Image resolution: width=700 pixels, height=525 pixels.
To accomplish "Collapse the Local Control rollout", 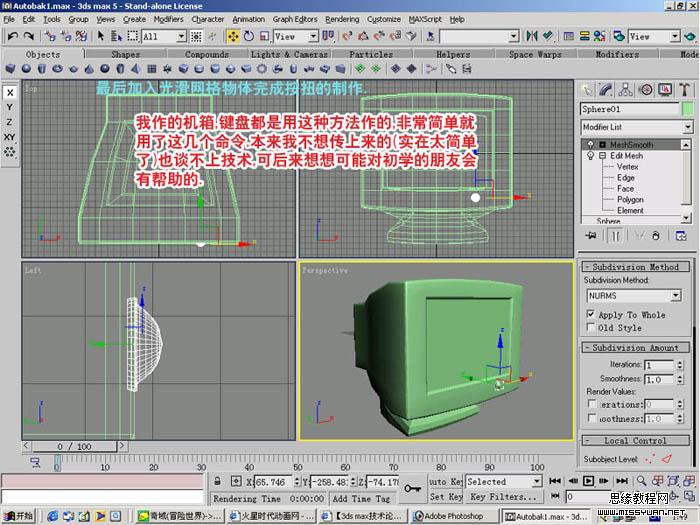I will tap(635, 441).
